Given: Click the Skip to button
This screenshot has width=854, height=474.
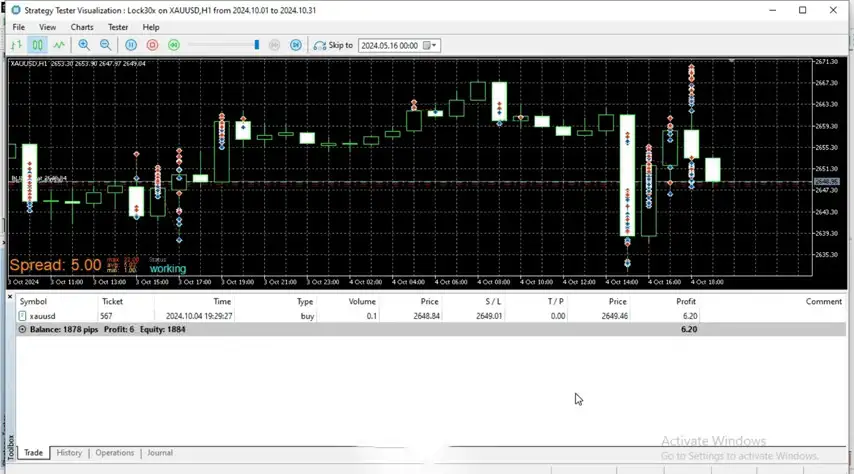Looking at the screenshot, I should pos(334,45).
